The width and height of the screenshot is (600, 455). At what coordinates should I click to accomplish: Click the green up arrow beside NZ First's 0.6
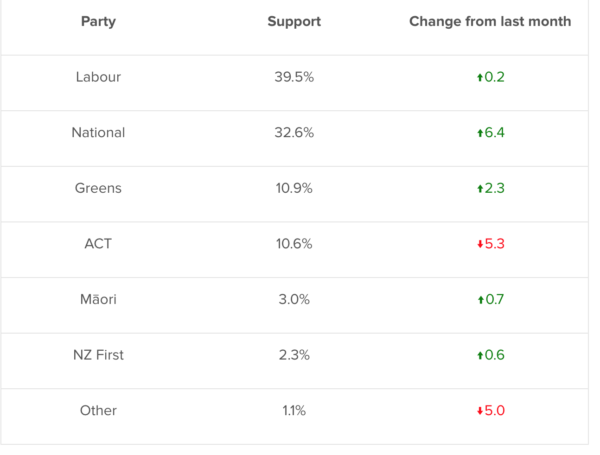coord(480,355)
